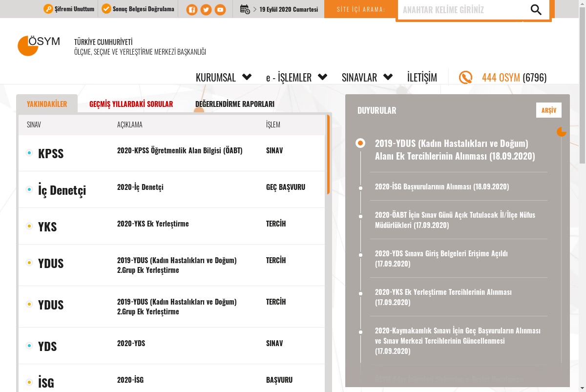Click the 19 Eylül 2020 Cumartesi date

pyautogui.click(x=289, y=9)
